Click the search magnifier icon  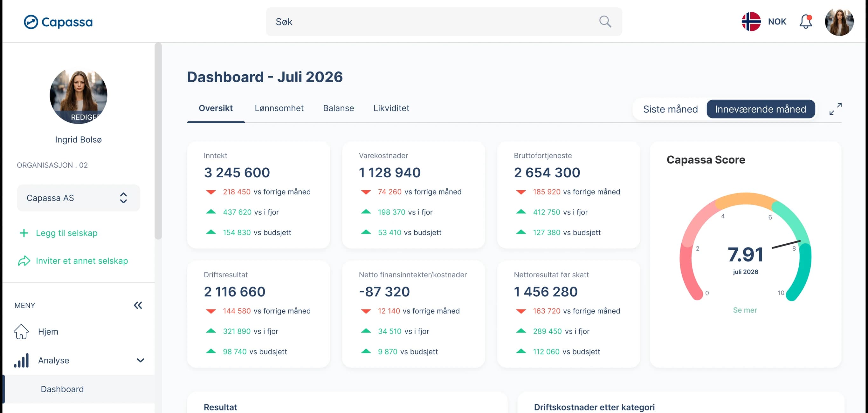[x=605, y=22]
